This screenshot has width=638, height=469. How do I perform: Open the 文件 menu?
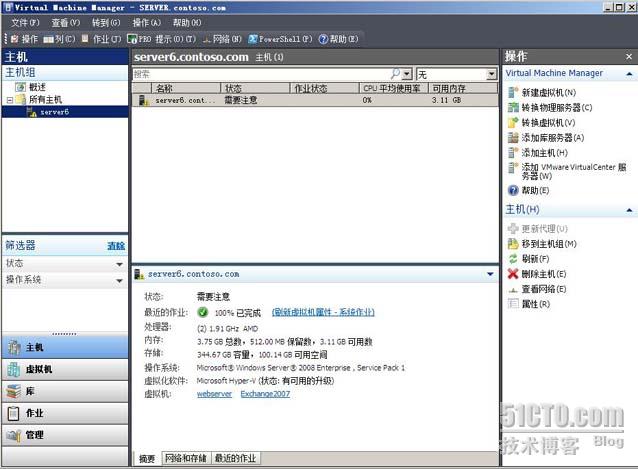pos(25,23)
